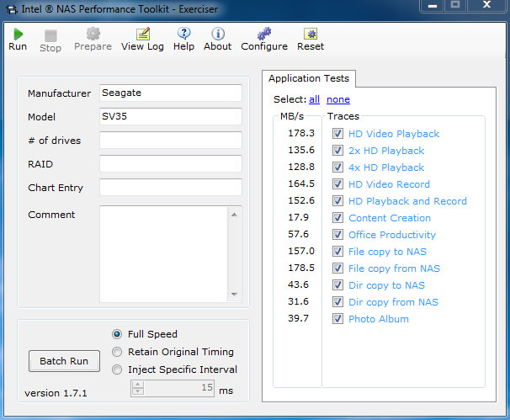Select Inject Specific Interval option
Viewport: 510px width, 420px height.
(x=117, y=369)
